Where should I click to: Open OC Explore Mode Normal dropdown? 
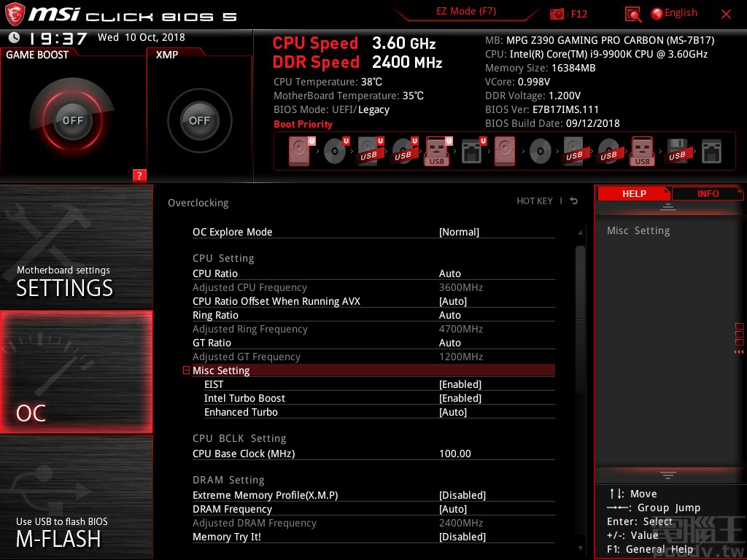click(x=459, y=232)
